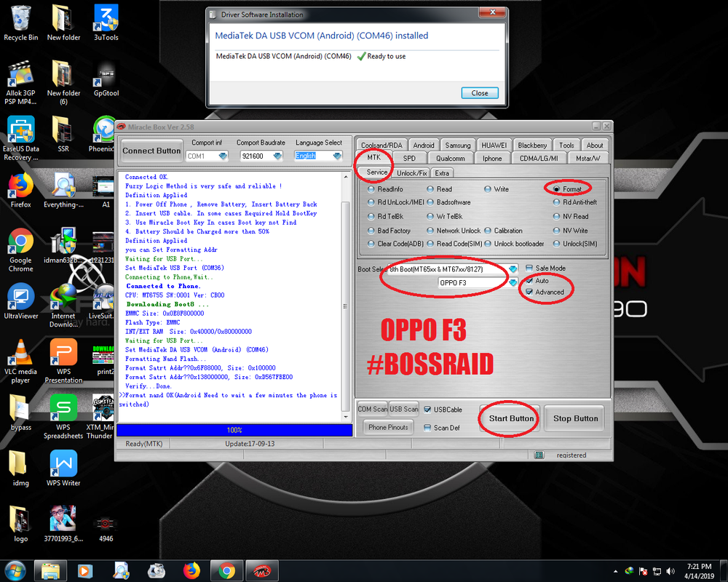Close the Driver Software Installation dialog
The image size is (728, 582).
(x=480, y=93)
